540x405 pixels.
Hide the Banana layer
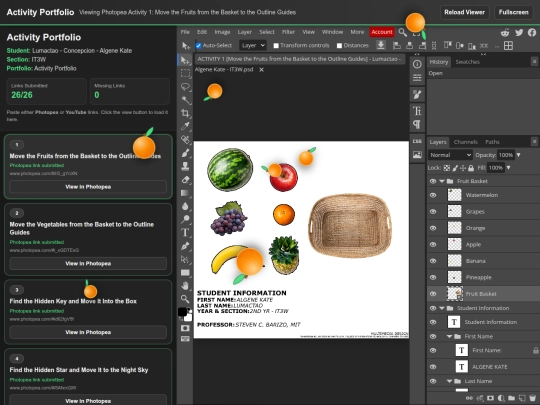coord(433,261)
